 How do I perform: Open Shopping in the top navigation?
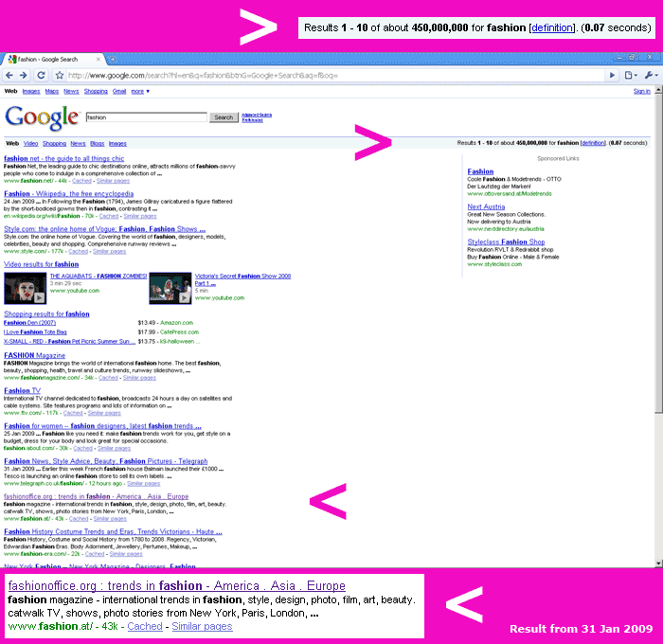pyautogui.click(x=96, y=91)
